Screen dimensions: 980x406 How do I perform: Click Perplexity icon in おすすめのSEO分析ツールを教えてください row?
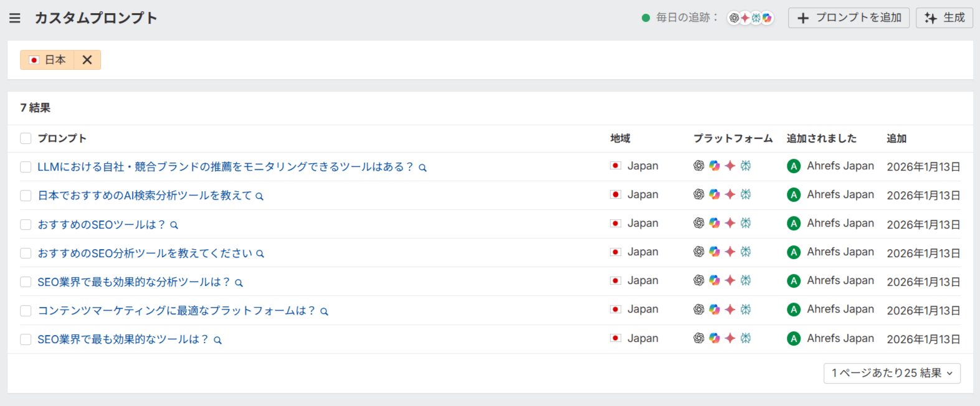point(746,252)
